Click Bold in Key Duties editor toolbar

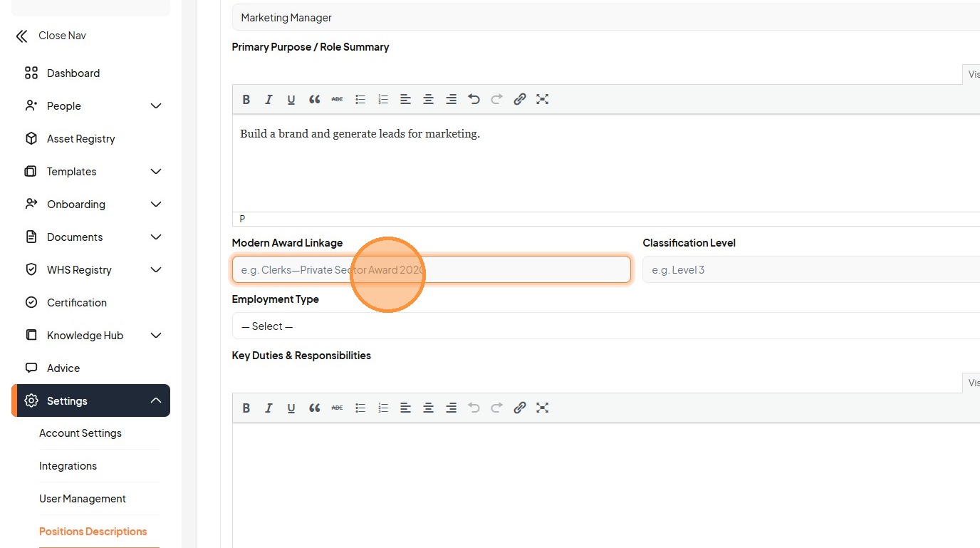(x=246, y=408)
